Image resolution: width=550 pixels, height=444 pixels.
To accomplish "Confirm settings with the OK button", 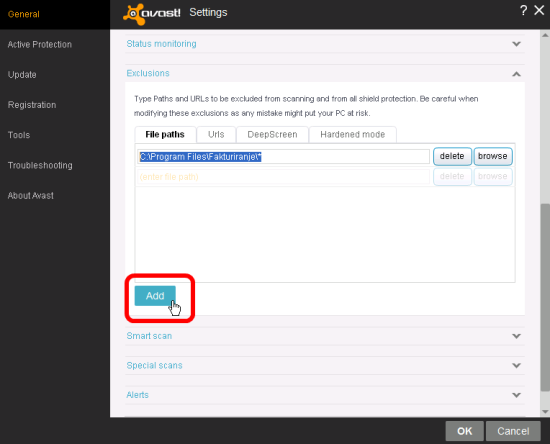I will click(464, 431).
